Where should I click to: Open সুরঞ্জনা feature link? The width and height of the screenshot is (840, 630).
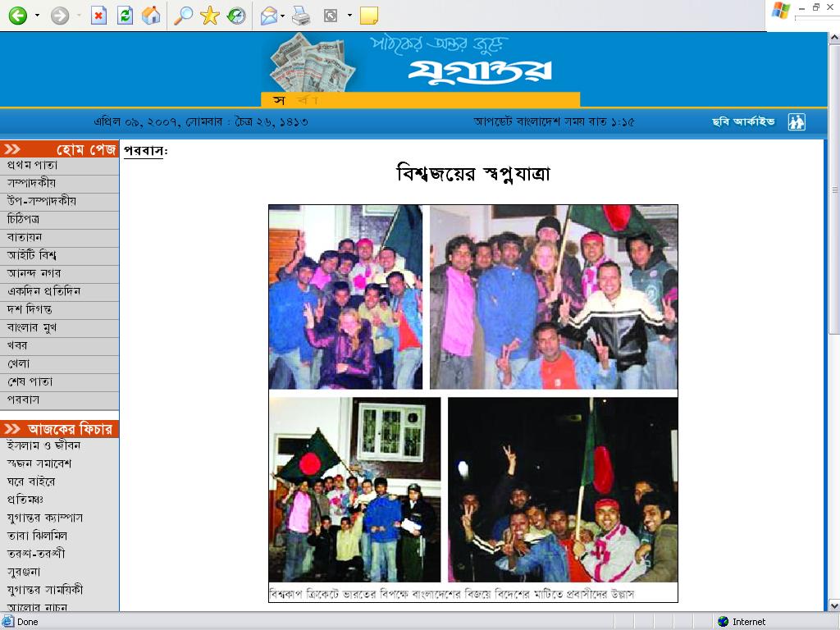[x=24, y=572]
